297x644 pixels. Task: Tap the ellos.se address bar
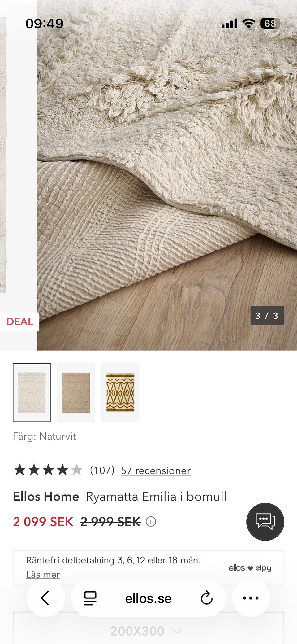(148, 598)
